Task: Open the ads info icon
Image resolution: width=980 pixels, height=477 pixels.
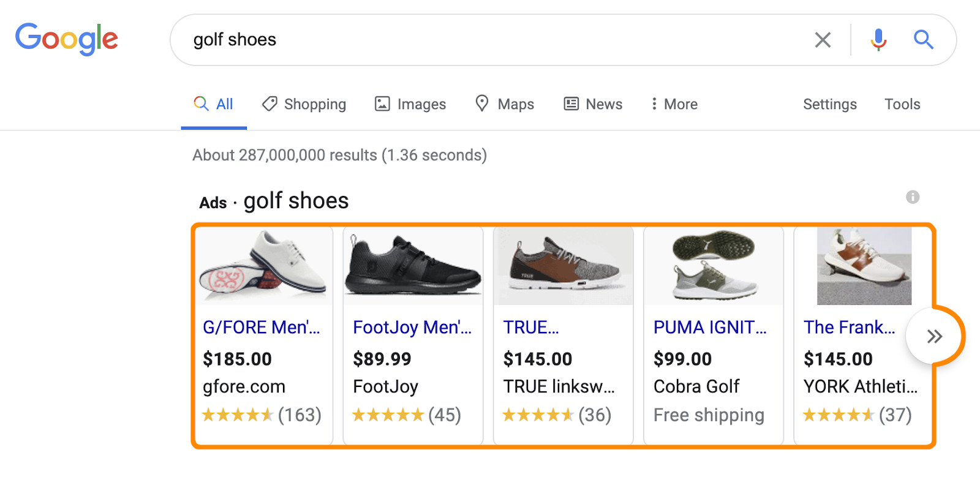Action: click(x=913, y=197)
